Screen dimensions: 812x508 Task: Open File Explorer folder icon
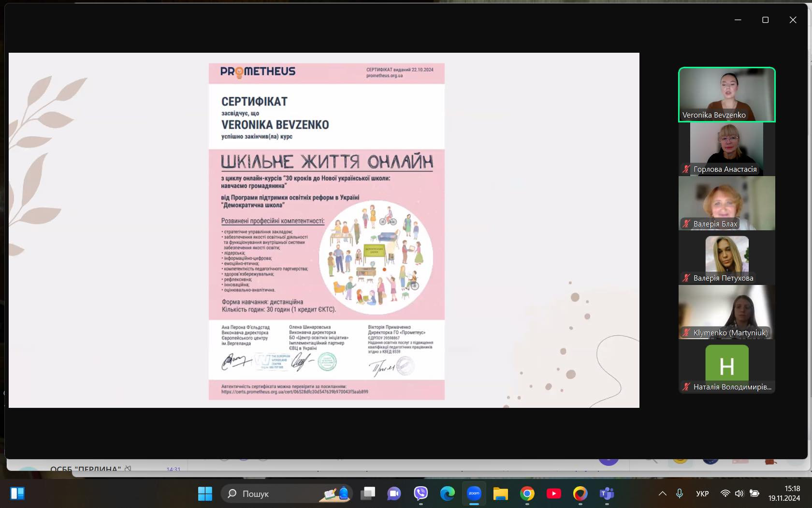coord(501,493)
